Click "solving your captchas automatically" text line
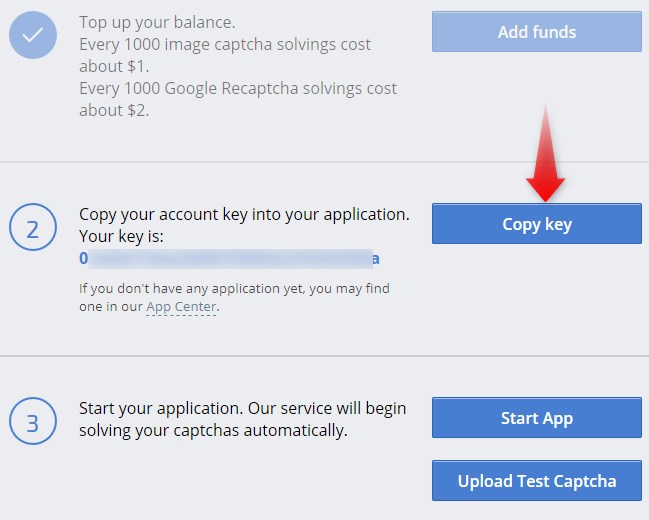Viewport: 649px width, 520px height. point(213,431)
